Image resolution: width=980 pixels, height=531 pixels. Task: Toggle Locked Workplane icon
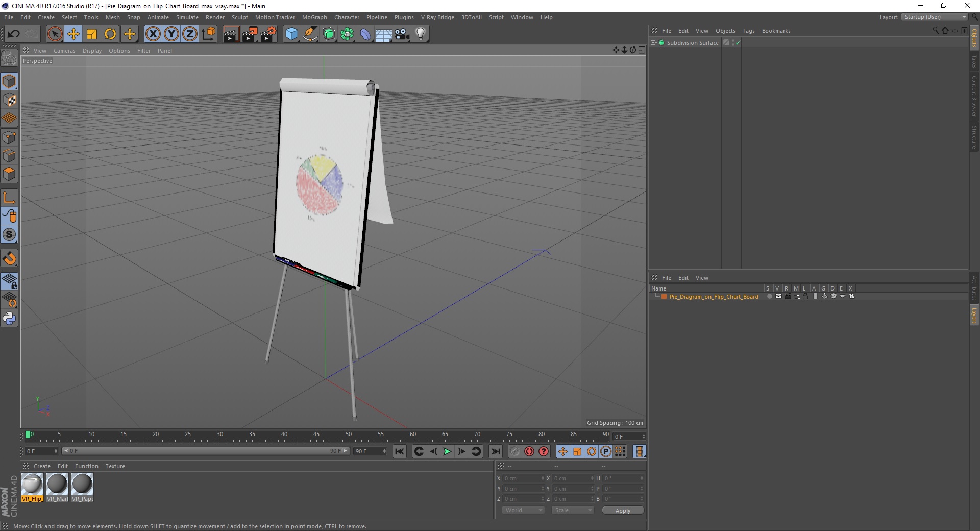click(x=9, y=281)
